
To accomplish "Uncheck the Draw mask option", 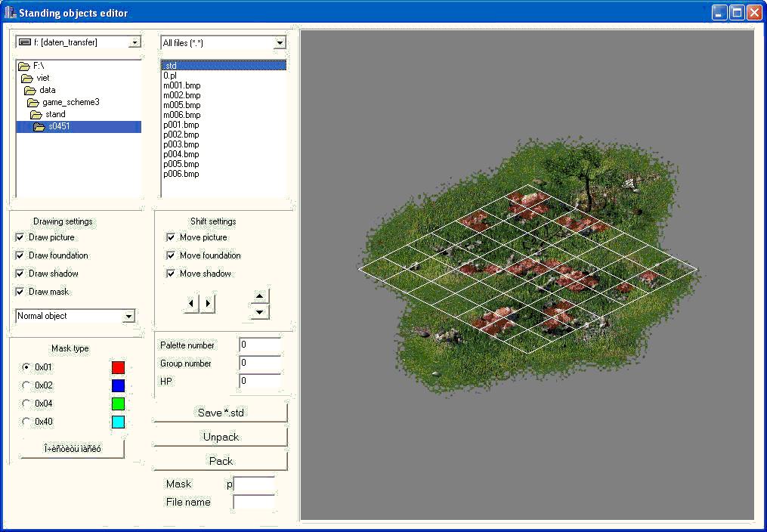I will click(20, 292).
